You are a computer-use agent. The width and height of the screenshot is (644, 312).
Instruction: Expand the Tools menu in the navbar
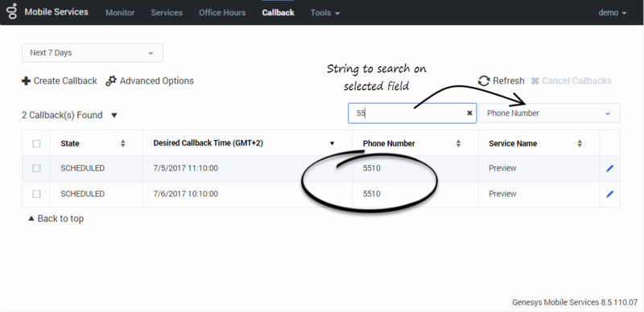[325, 13]
